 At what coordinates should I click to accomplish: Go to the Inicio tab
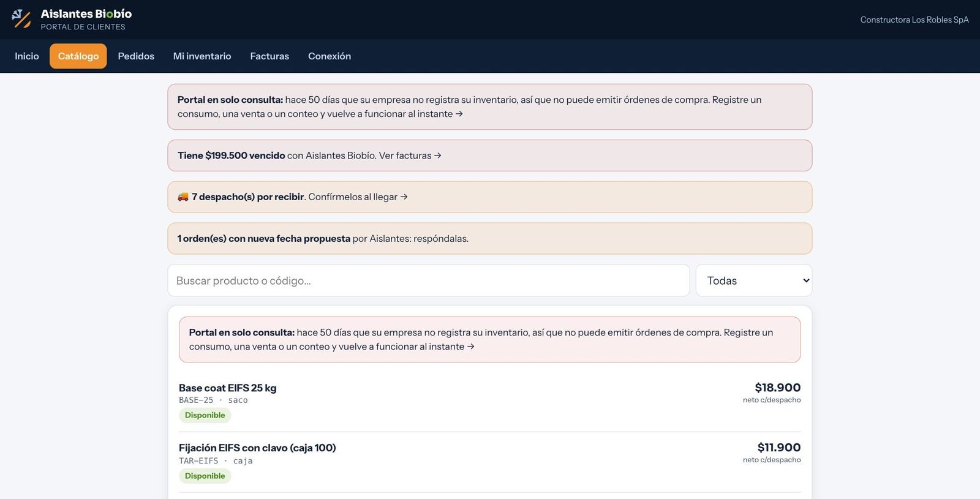click(x=27, y=56)
